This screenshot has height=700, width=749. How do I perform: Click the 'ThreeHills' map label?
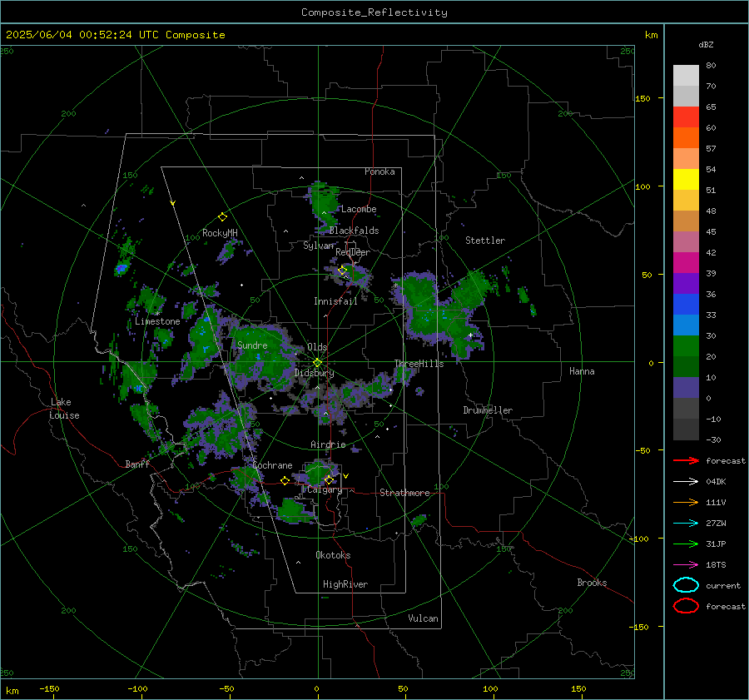tap(419, 364)
